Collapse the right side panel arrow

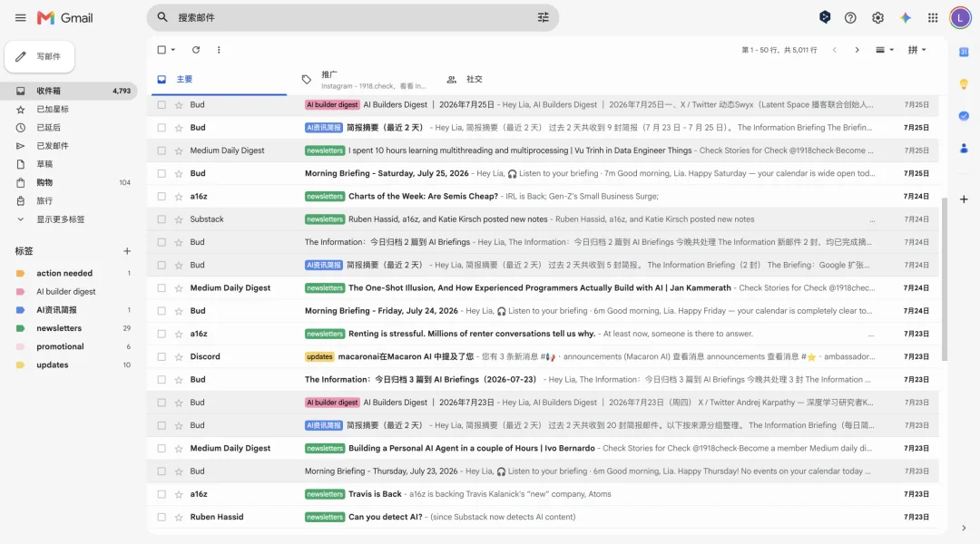click(964, 528)
